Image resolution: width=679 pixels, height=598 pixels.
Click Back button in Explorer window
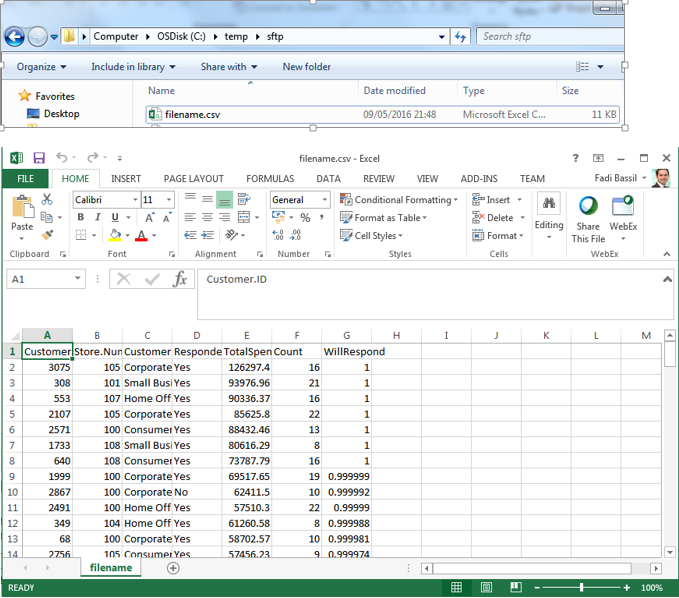click(x=15, y=37)
